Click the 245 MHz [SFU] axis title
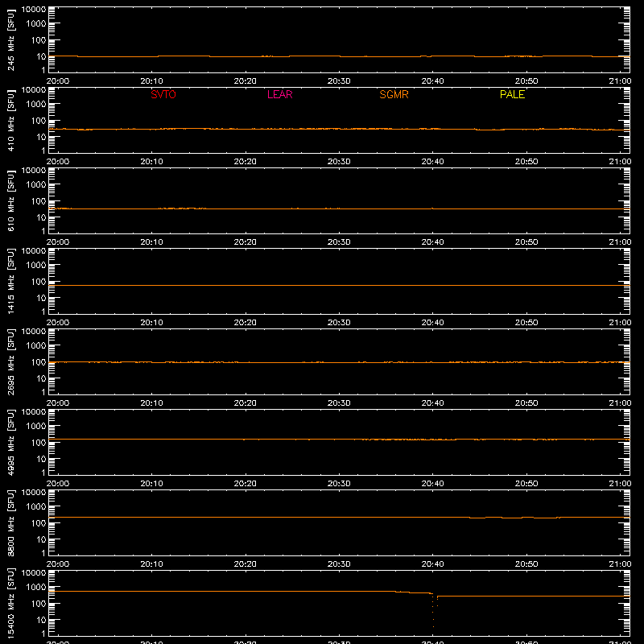The image size is (644, 644). pos(11,39)
